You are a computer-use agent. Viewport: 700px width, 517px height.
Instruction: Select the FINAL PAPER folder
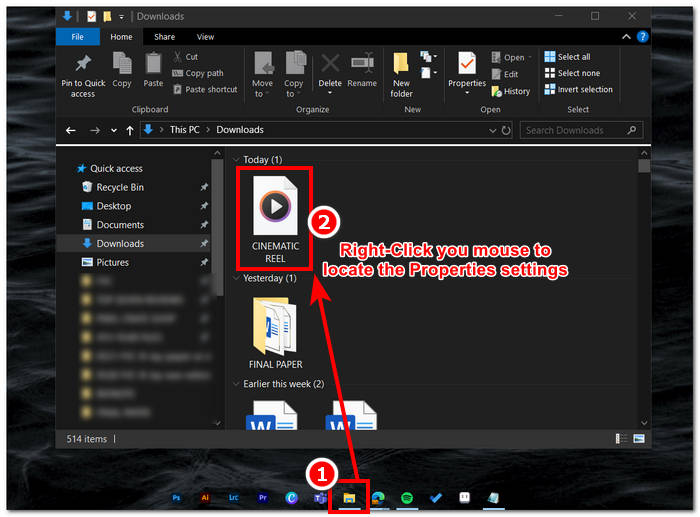275,333
